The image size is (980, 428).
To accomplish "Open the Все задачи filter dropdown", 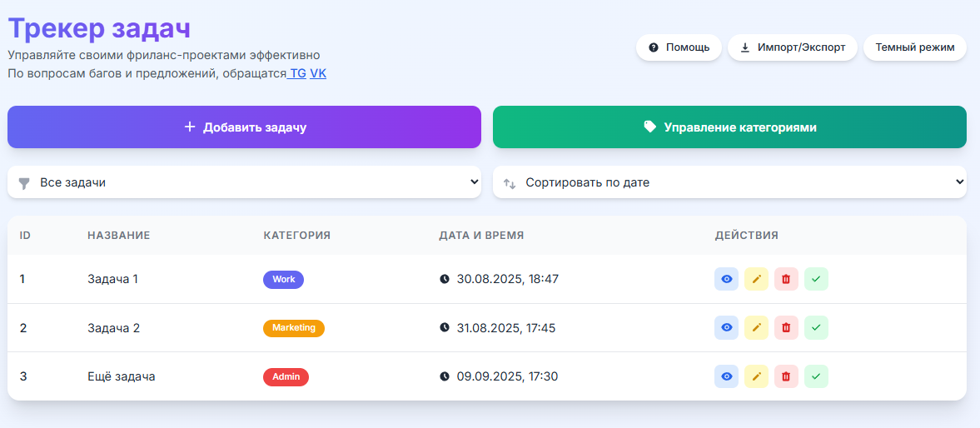I will (x=244, y=182).
